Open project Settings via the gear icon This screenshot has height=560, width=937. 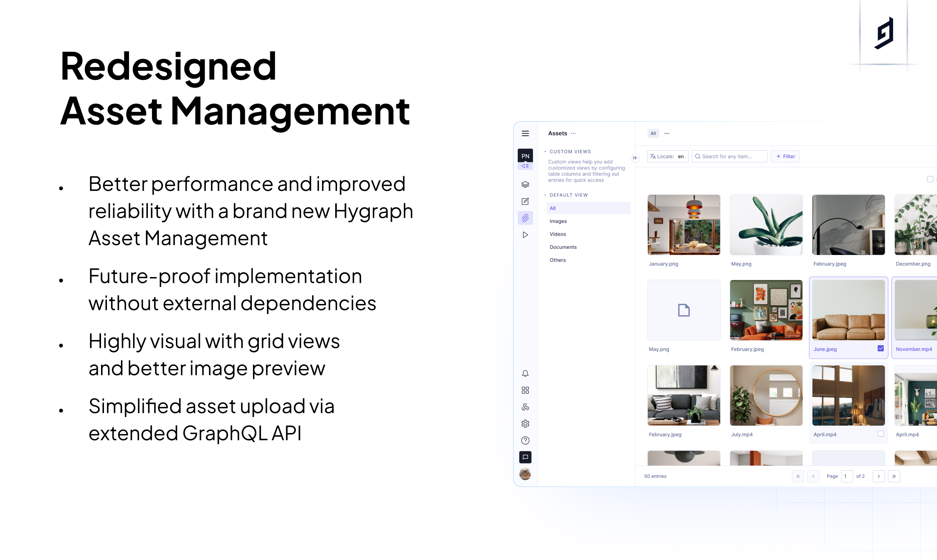click(x=525, y=423)
